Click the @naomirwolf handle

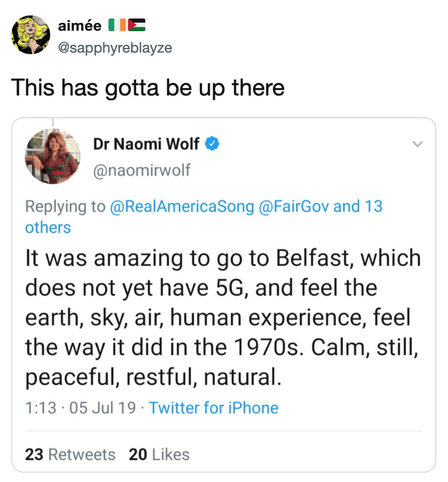(x=141, y=170)
